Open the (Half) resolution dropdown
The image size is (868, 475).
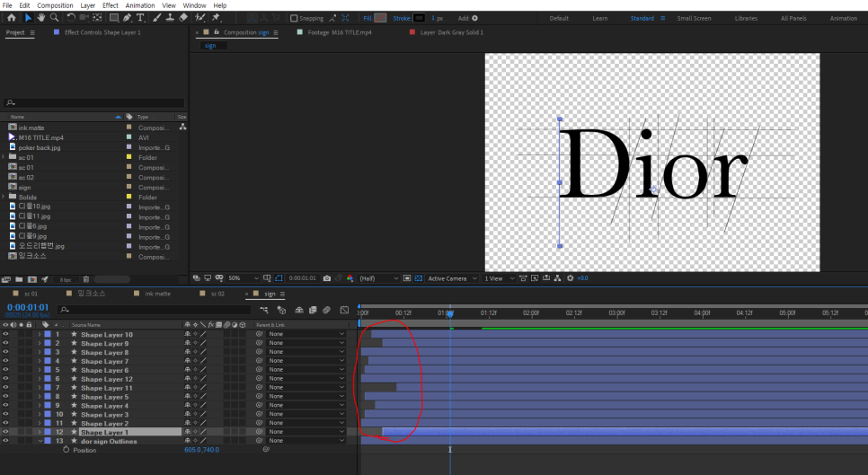click(378, 278)
